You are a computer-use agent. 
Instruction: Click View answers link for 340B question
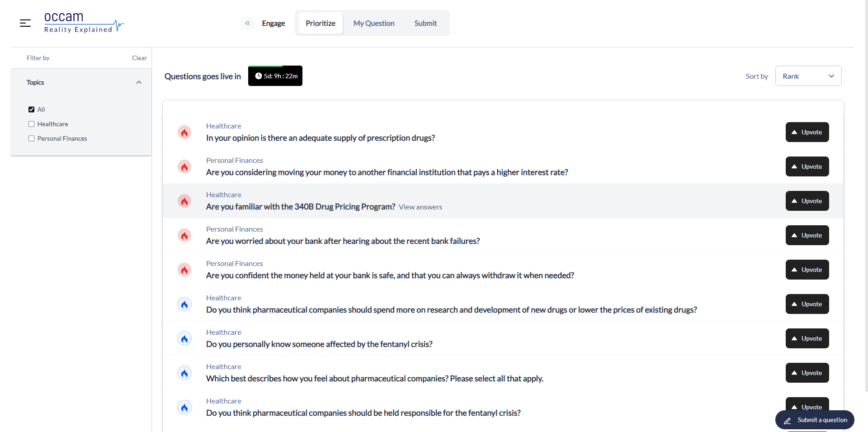tap(420, 207)
